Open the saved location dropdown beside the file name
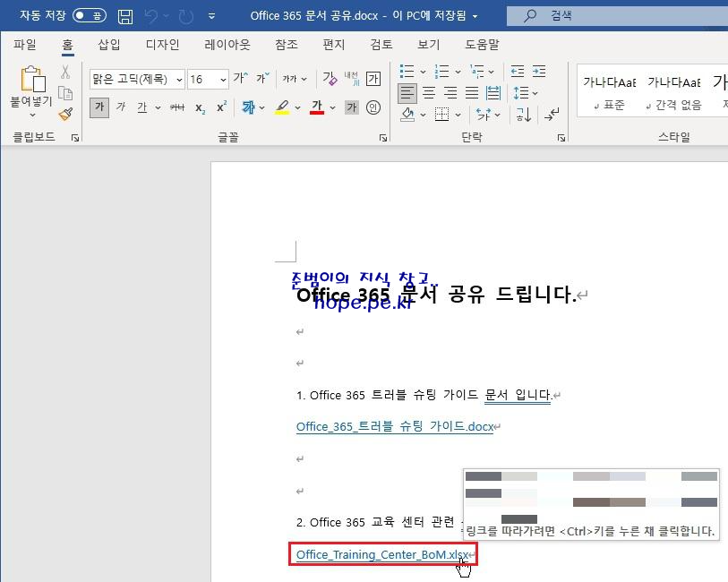 (x=475, y=17)
